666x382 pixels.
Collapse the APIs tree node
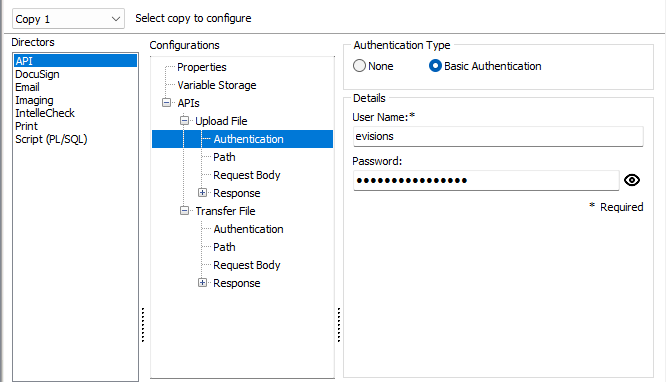click(166, 103)
